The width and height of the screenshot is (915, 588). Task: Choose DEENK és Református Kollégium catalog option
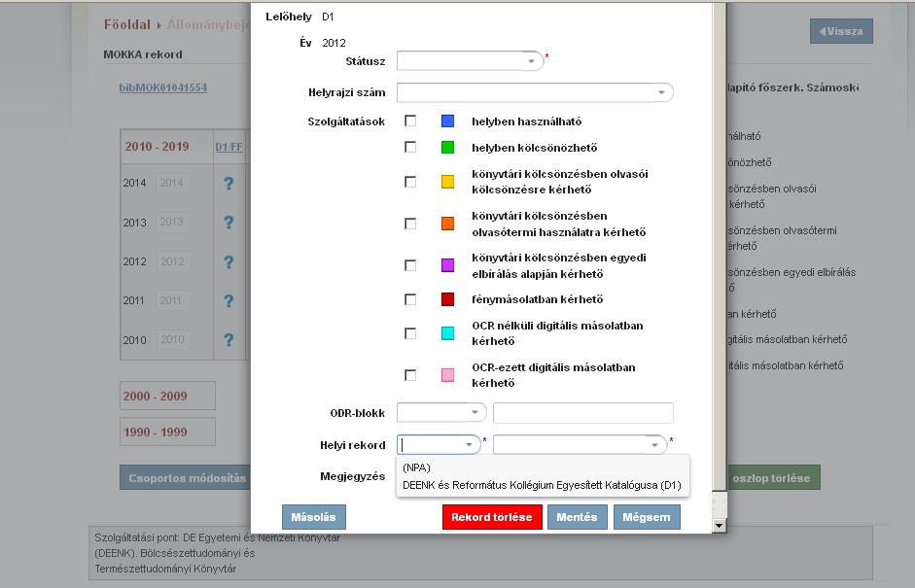(541, 485)
